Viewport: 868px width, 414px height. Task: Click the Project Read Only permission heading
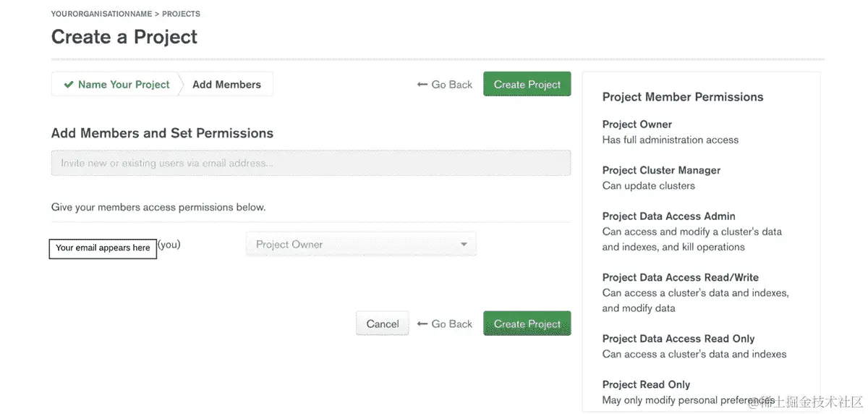(646, 384)
